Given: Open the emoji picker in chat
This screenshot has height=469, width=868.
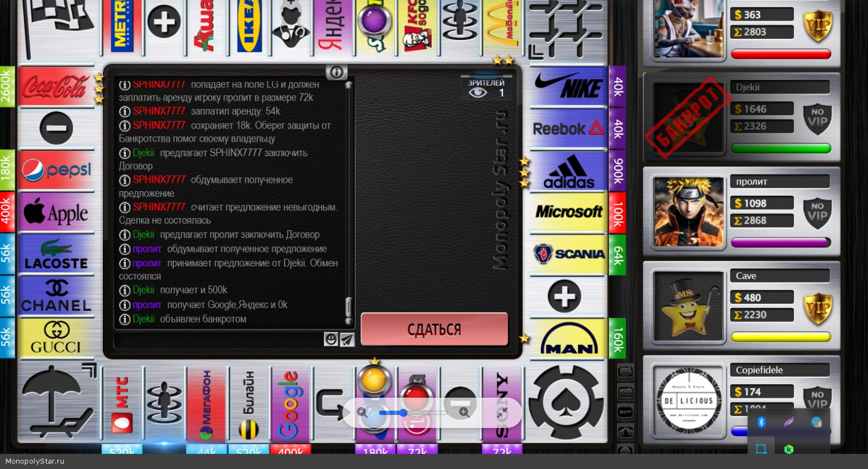Looking at the screenshot, I should point(331,339).
